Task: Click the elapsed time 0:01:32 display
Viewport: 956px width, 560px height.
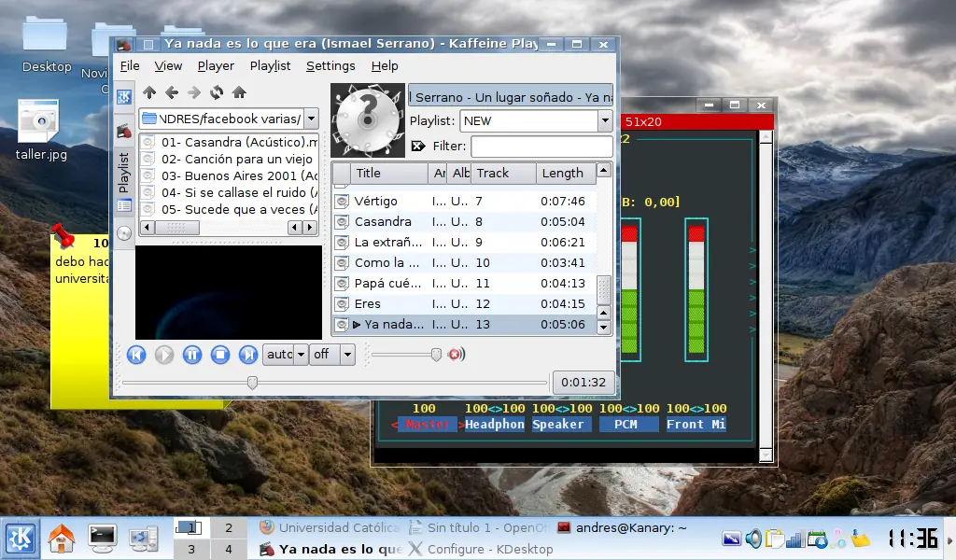Action: pos(583,383)
